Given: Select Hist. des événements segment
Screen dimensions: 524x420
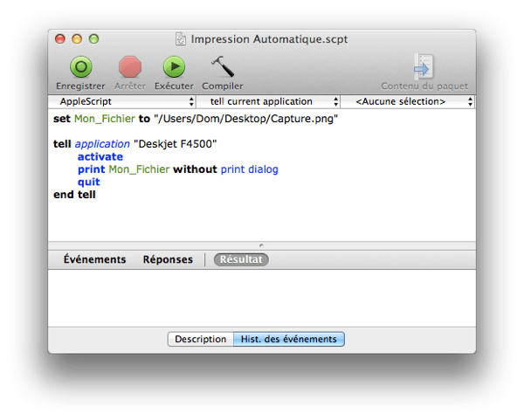Looking at the screenshot, I should click(289, 339).
